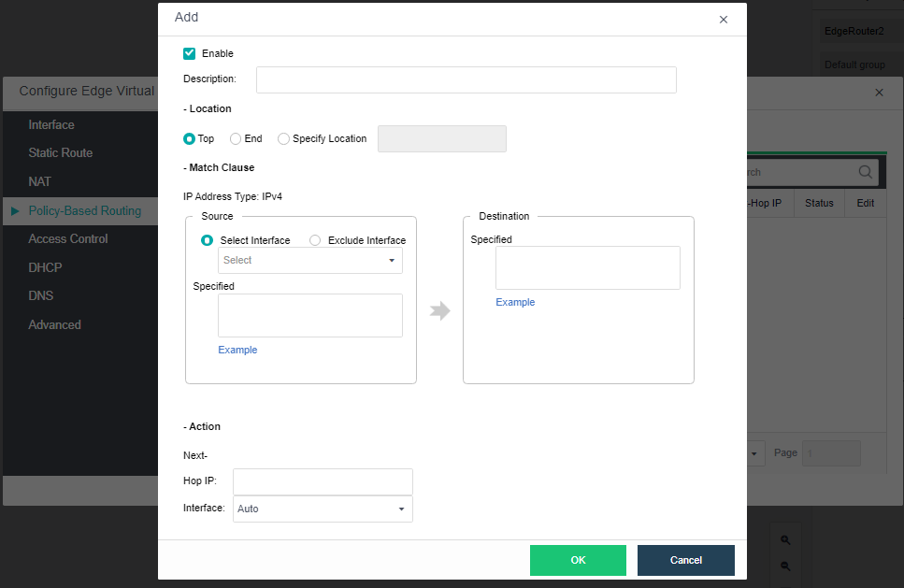Select the End location radio button

click(x=236, y=139)
